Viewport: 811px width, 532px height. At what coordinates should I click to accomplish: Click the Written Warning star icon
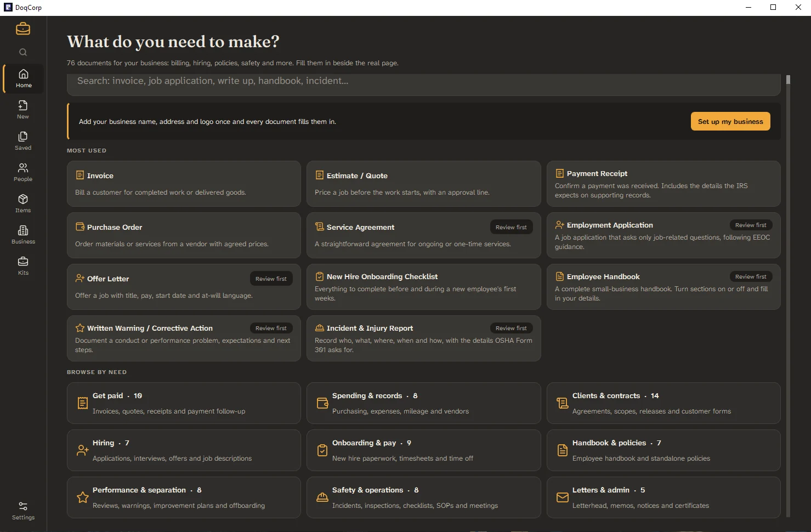(80, 328)
